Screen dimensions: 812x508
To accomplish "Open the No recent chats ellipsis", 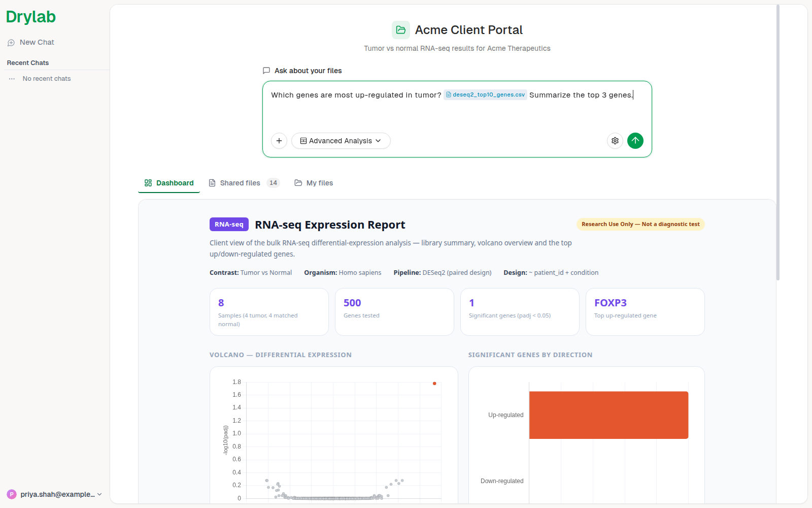I will [x=12, y=79].
